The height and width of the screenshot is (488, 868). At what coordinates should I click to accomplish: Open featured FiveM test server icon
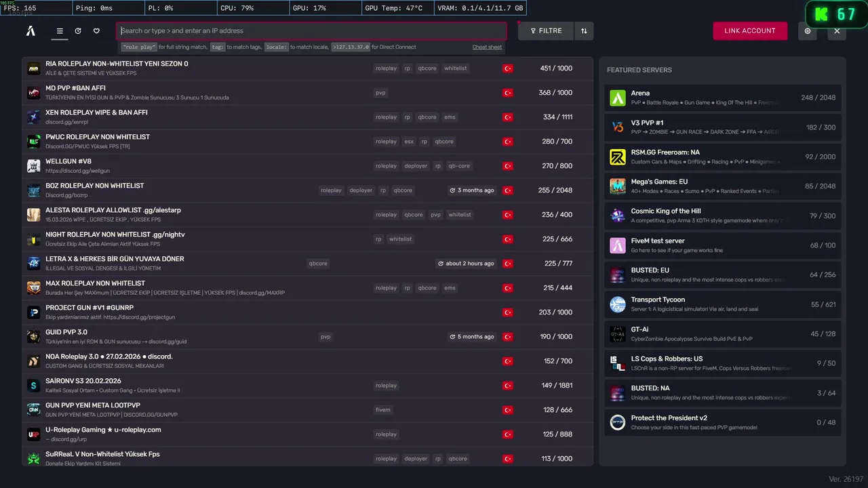click(x=618, y=245)
